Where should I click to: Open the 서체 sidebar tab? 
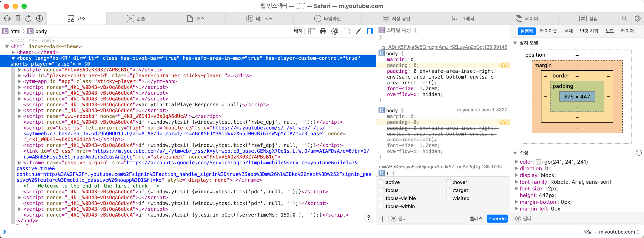coord(568,31)
